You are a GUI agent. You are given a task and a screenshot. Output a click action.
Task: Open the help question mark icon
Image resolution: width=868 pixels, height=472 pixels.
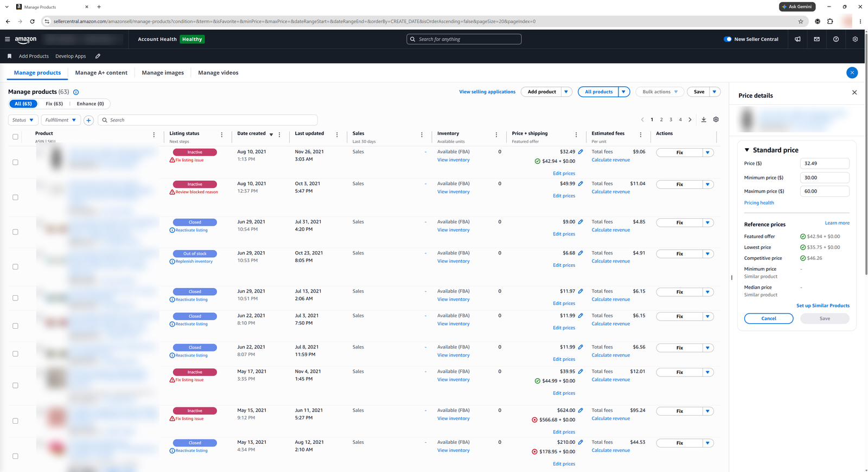point(836,39)
